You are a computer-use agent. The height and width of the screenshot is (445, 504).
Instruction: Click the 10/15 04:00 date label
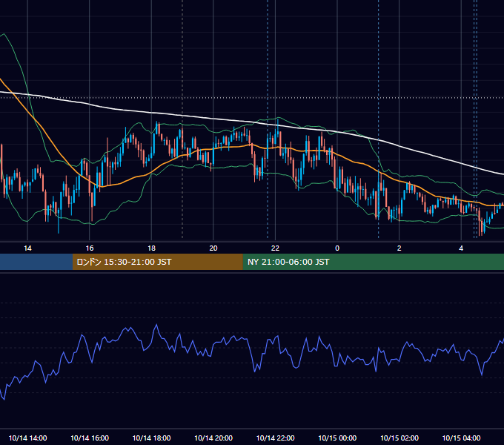point(461,438)
